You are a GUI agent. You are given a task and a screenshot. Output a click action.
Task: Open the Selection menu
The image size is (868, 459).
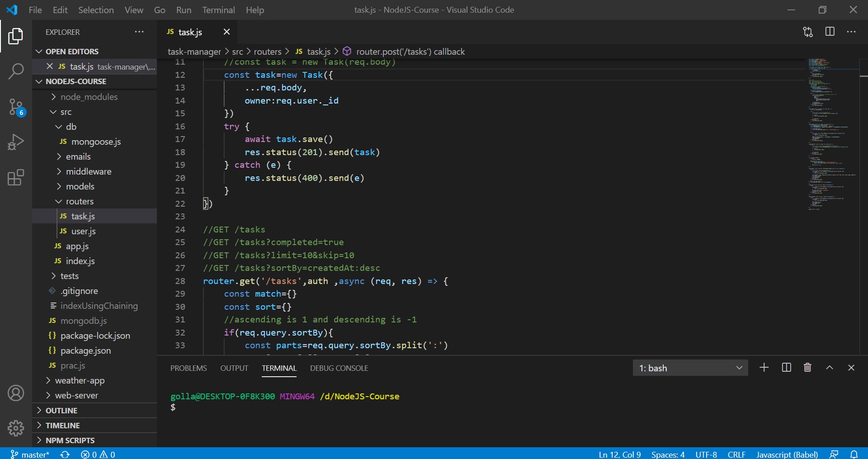(x=96, y=10)
